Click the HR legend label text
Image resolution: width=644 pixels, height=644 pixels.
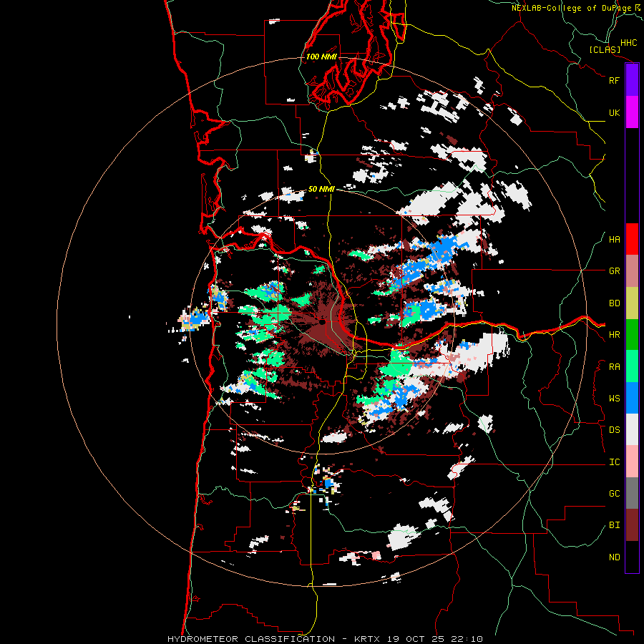614,335
